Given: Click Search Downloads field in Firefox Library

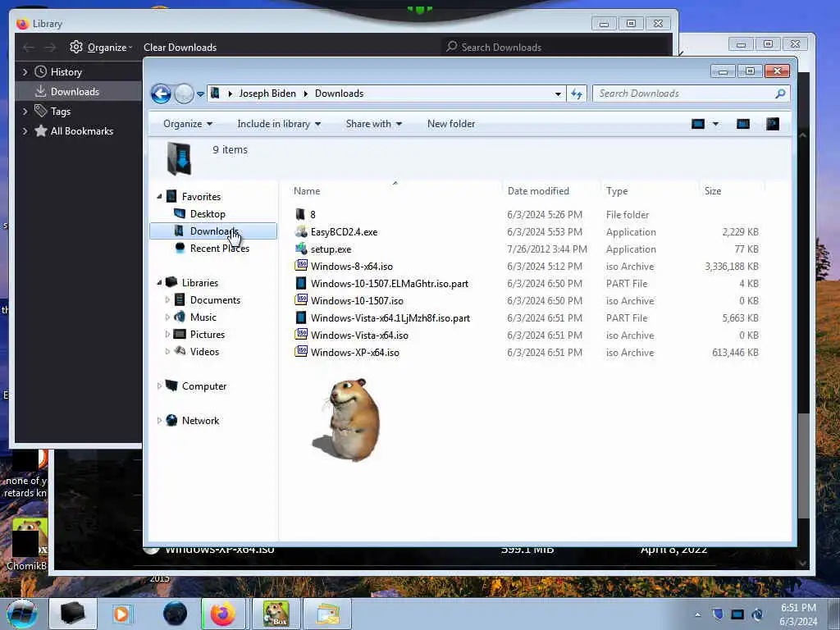Looking at the screenshot, I should 556,47.
